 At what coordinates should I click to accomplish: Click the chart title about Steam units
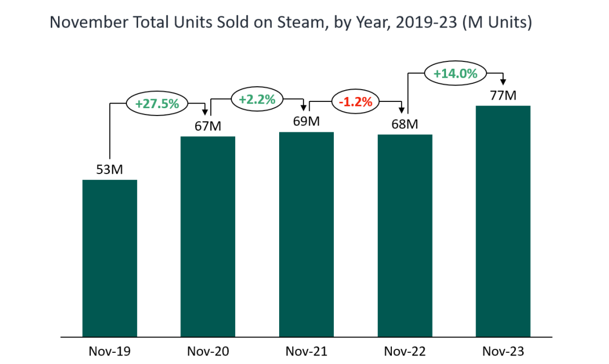(x=290, y=23)
